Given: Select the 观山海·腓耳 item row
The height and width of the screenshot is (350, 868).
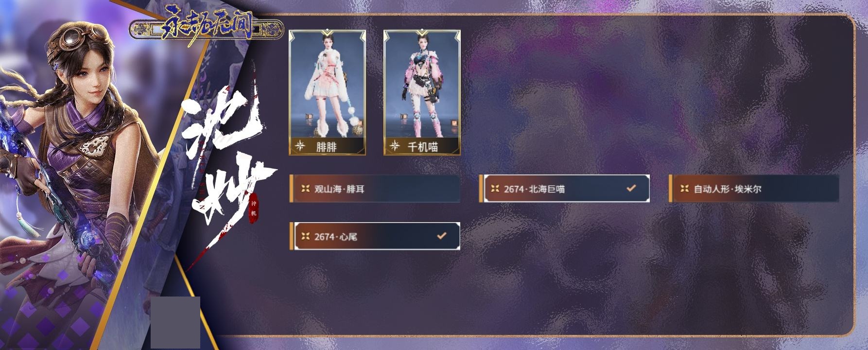Looking at the screenshot, I should tap(375, 189).
